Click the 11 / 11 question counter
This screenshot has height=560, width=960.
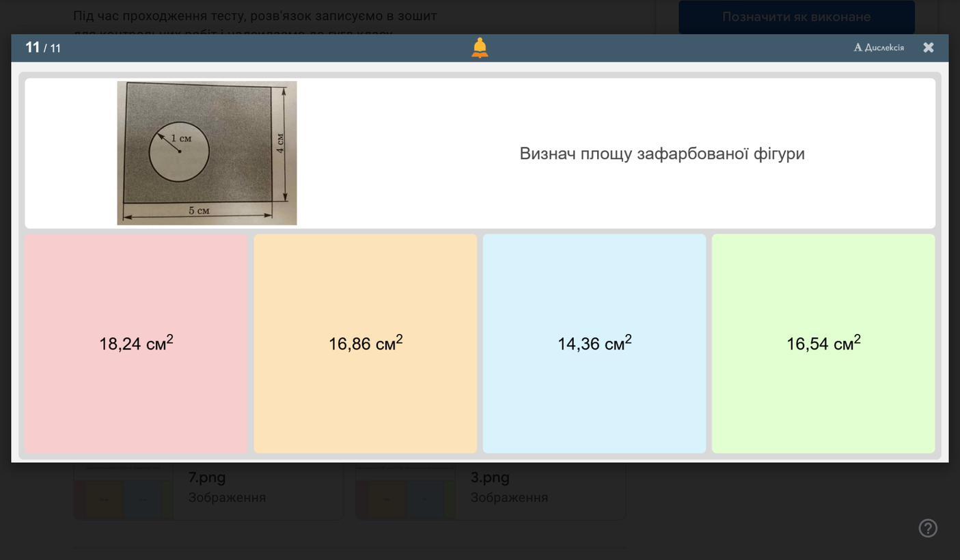(43, 48)
